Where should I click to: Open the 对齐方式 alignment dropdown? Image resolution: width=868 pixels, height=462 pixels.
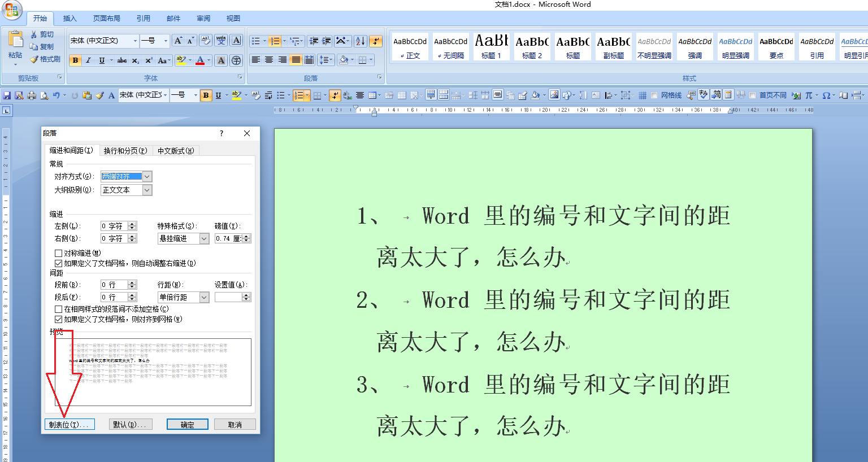click(x=147, y=177)
